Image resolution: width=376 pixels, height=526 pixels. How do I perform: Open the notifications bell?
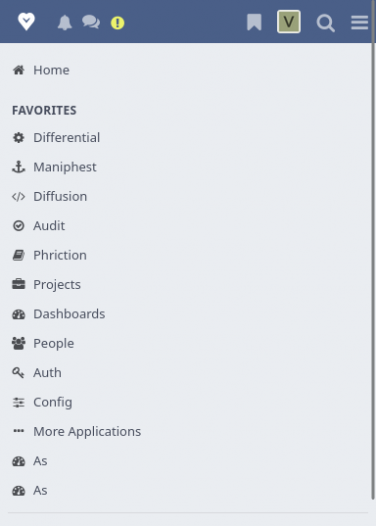coord(65,23)
